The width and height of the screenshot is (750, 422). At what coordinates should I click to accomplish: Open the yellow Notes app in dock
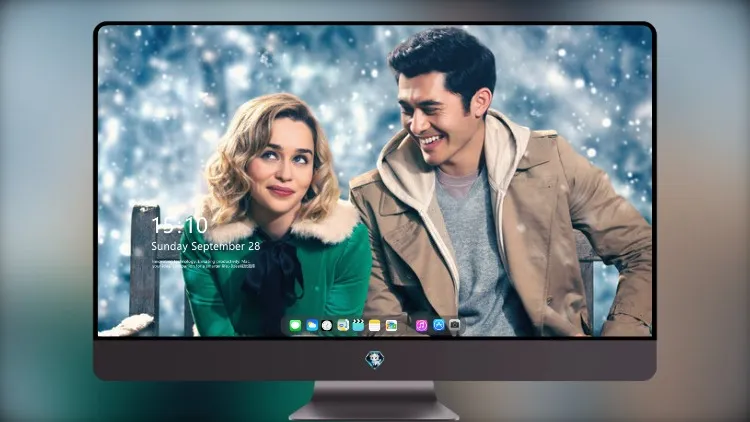[375, 326]
